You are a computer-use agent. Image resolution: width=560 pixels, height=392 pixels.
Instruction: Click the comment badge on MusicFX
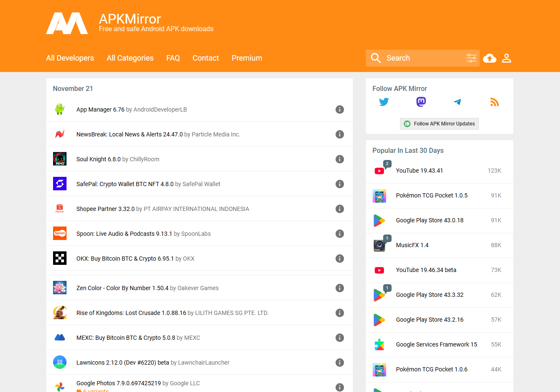pyautogui.click(x=387, y=239)
